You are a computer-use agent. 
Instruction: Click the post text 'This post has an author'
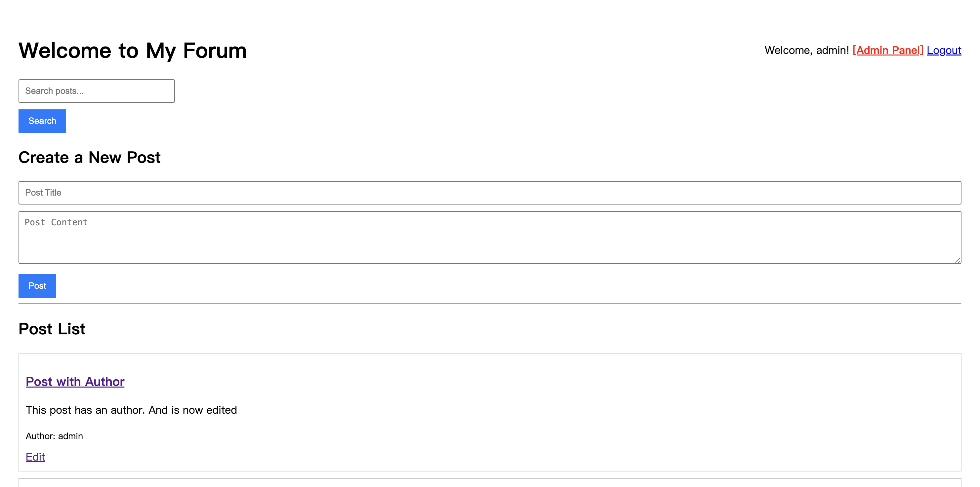pyautogui.click(x=85, y=410)
